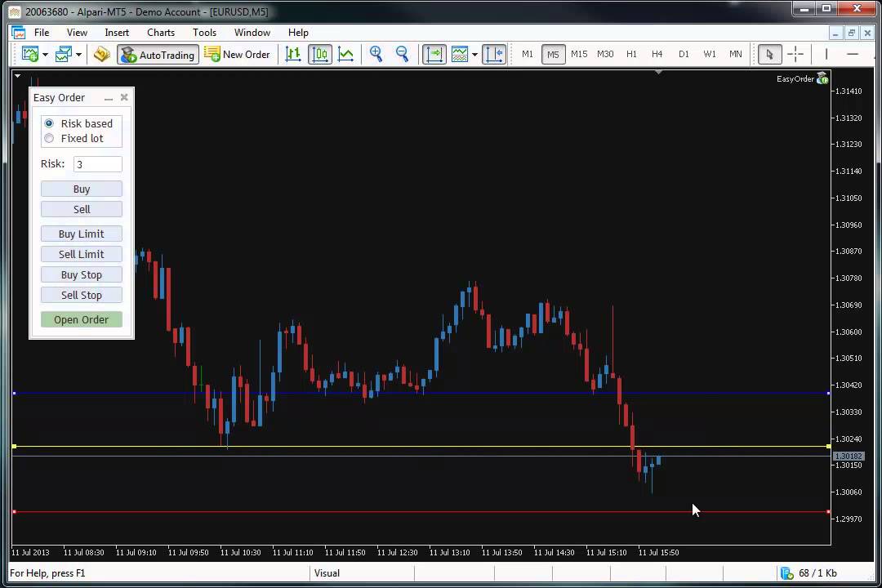Select the Crosshair tool
Viewport: 882px width, 588px height.
click(795, 55)
